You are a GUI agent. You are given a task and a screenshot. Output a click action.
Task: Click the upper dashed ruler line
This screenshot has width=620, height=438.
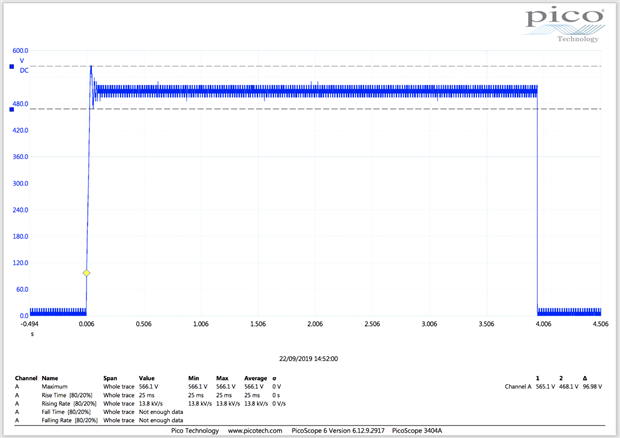pos(300,67)
